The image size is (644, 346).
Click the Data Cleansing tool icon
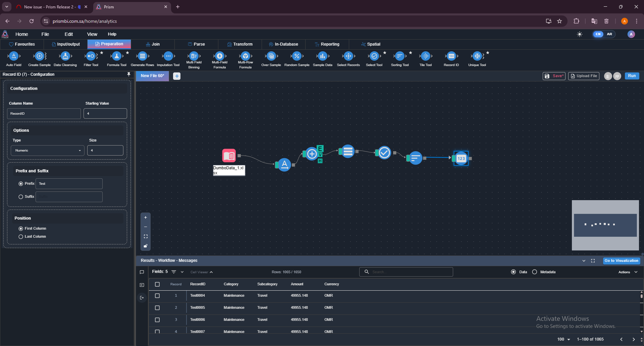click(65, 56)
